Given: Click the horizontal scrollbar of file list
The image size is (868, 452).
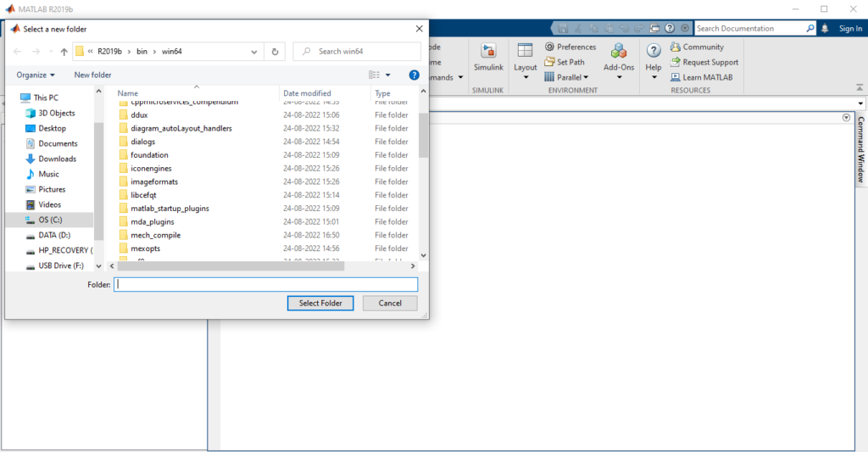Looking at the screenshot, I should (231, 266).
